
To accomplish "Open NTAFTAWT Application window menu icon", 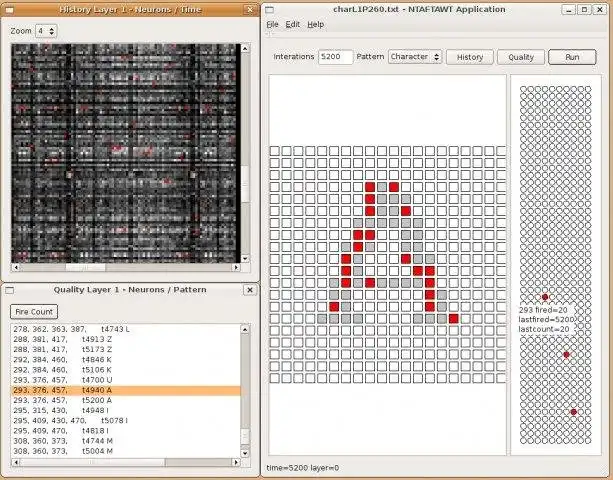I will (x=269, y=10).
